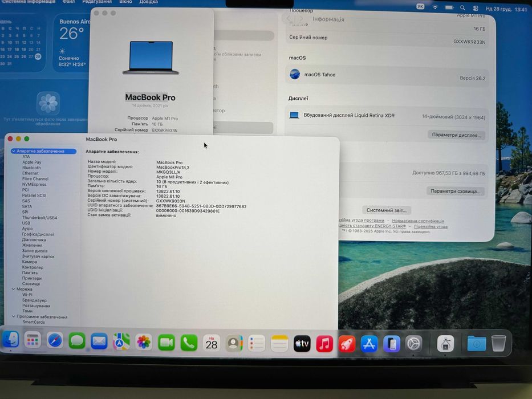Select NVMExpress in the sidebar
Image resolution: width=532 pixels, height=399 pixels.
[x=34, y=184]
